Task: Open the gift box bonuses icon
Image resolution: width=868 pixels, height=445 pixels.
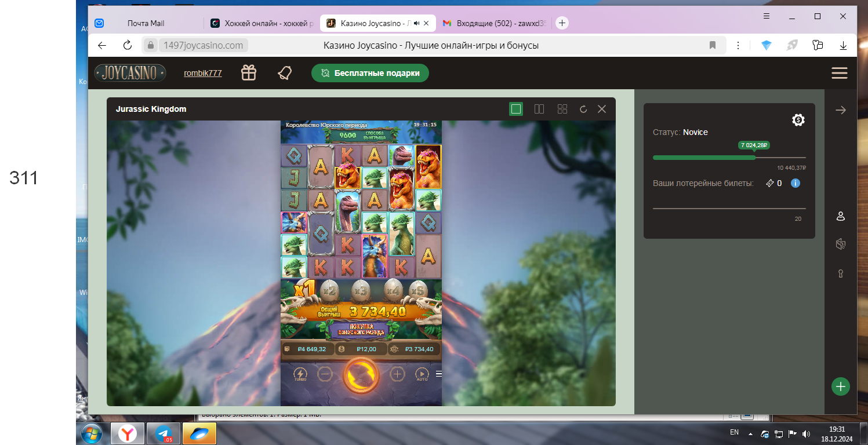Action: point(249,73)
